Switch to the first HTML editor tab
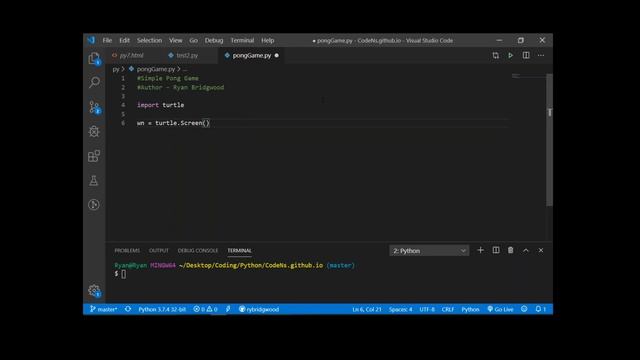The width and height of the screenshot is (640, 360). click(131, 55)
